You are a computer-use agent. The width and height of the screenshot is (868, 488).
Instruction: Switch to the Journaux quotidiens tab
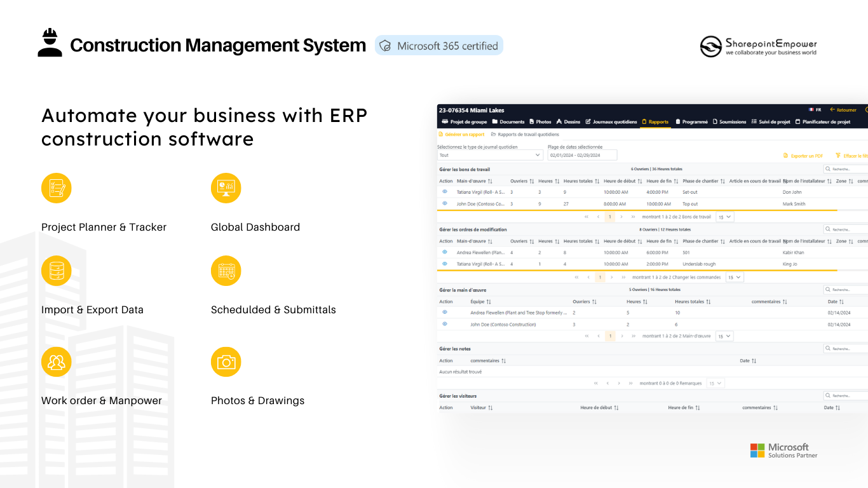(x=611, y=122)
